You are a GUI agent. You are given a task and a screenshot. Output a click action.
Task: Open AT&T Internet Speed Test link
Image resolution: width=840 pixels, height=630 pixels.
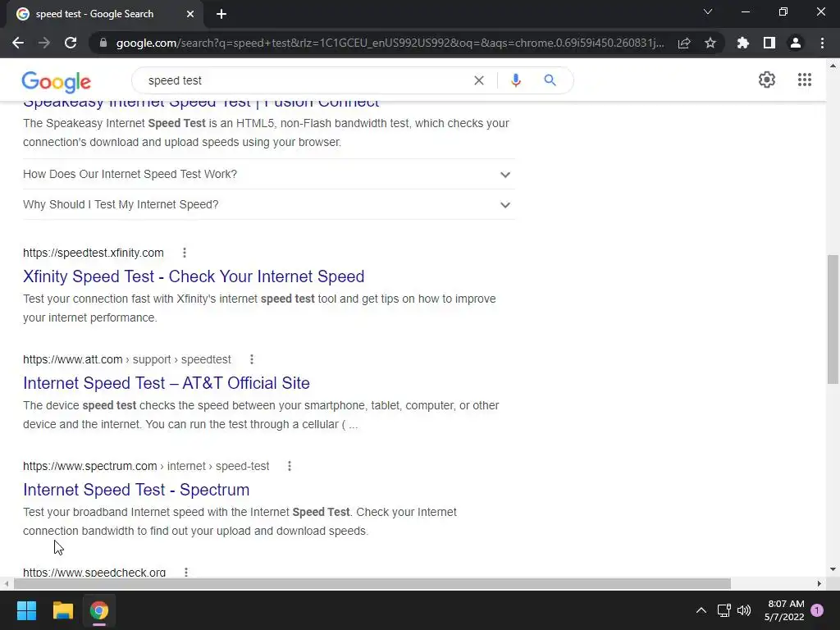pos(166,383)
